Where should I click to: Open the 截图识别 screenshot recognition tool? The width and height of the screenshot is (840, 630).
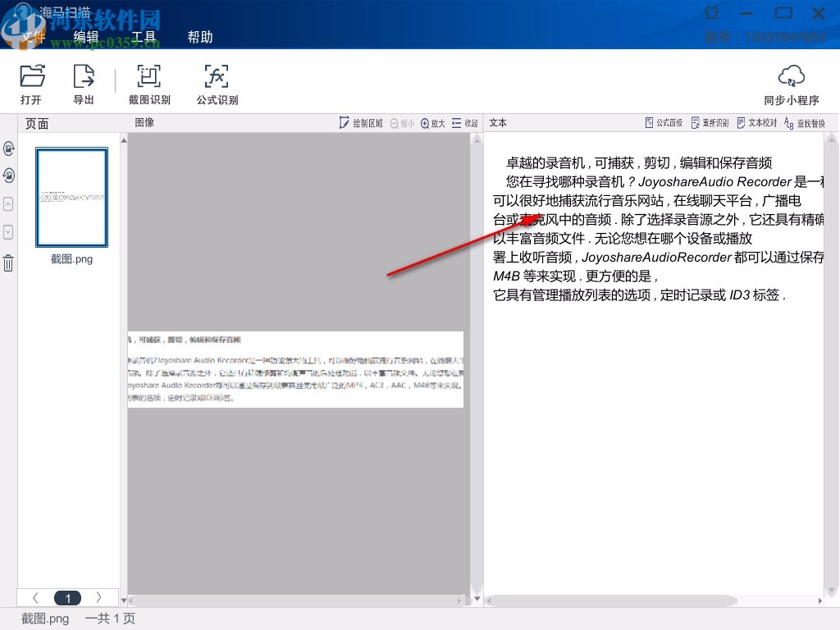click(148, 82)
